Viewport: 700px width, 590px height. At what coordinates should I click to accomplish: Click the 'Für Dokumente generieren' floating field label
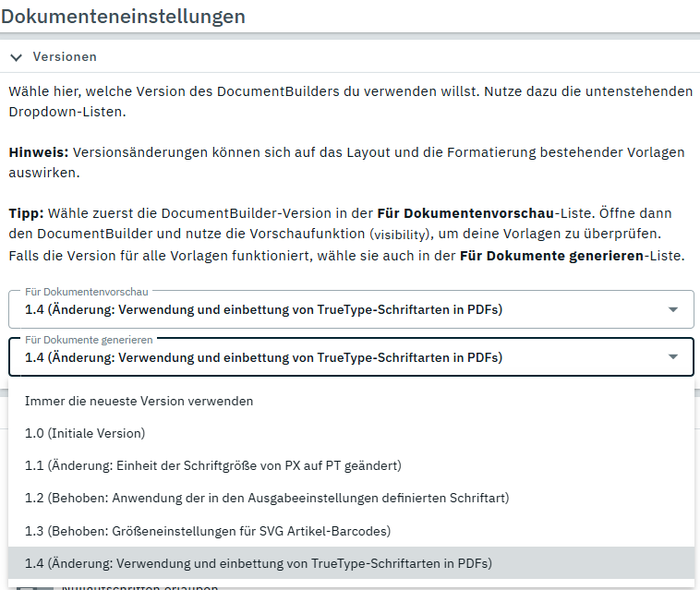[x=89, y=340]
